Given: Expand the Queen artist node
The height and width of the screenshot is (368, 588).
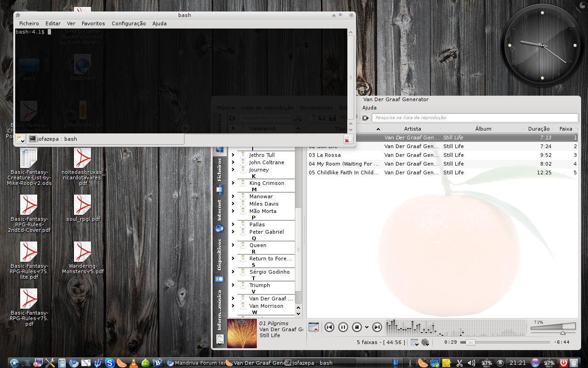Looking at the screenshot, I should [x=233, y=245].
